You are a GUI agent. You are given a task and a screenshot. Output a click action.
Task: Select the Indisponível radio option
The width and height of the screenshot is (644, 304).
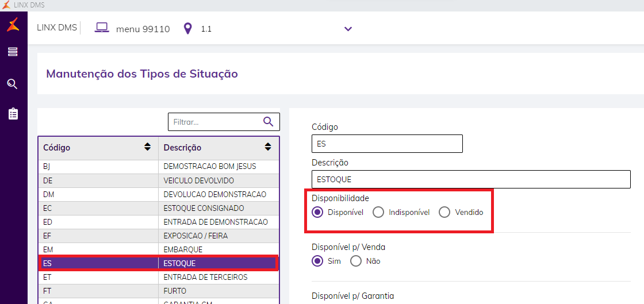pos(378,212)
